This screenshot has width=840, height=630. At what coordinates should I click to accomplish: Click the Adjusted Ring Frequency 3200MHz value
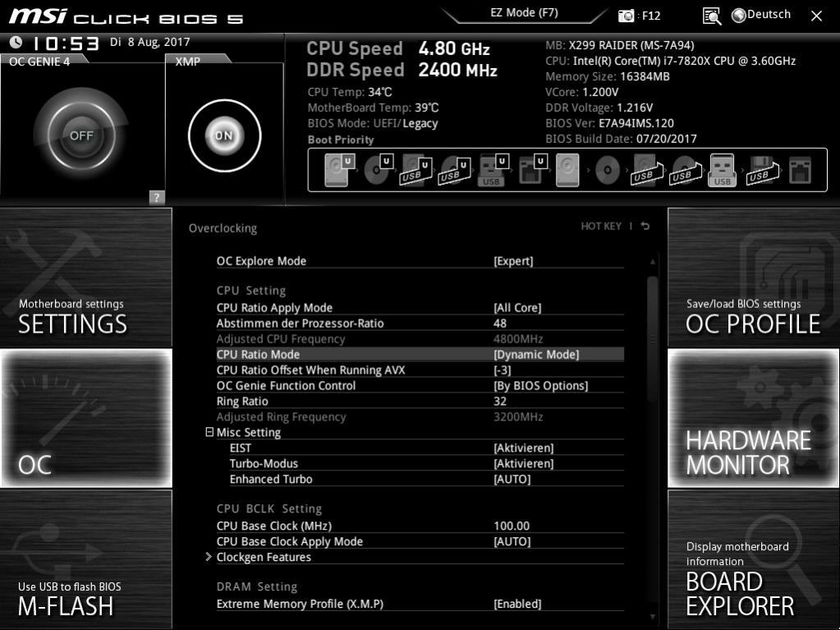click(x=518, y=416)
